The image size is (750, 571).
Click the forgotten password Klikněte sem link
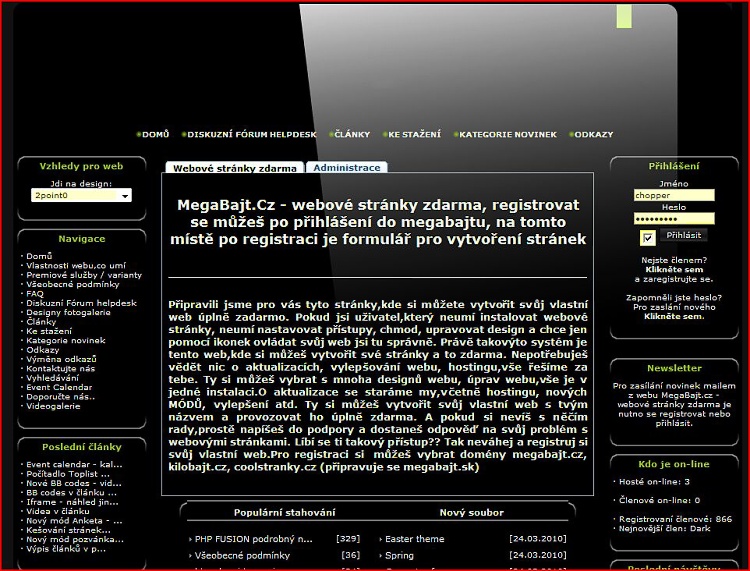(673, 316)
